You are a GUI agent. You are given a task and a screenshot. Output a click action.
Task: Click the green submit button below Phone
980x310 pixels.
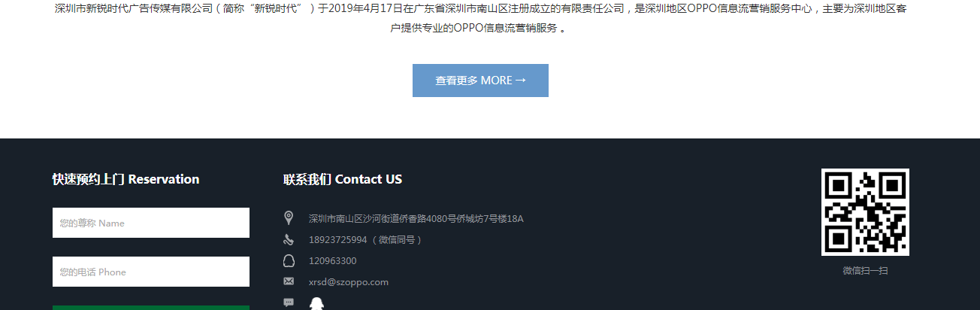[x=151, y=308]
